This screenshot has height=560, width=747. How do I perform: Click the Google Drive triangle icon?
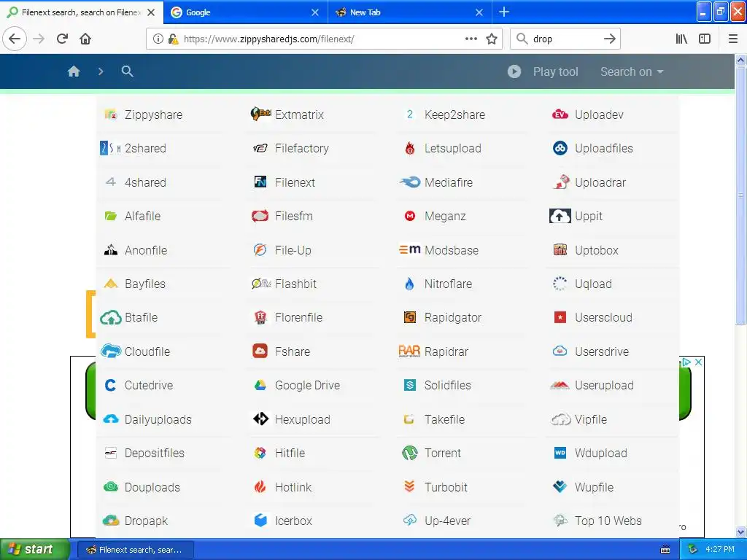(x=260, y=385)
